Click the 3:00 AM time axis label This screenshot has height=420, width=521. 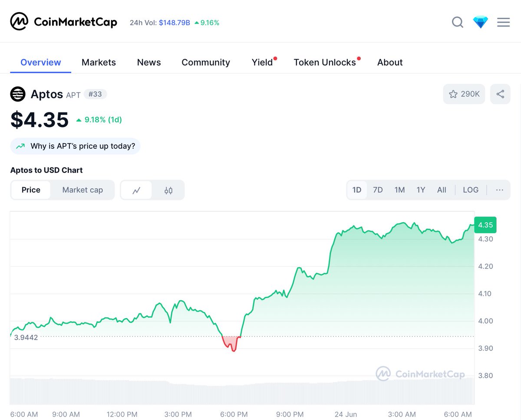point(402,414)
